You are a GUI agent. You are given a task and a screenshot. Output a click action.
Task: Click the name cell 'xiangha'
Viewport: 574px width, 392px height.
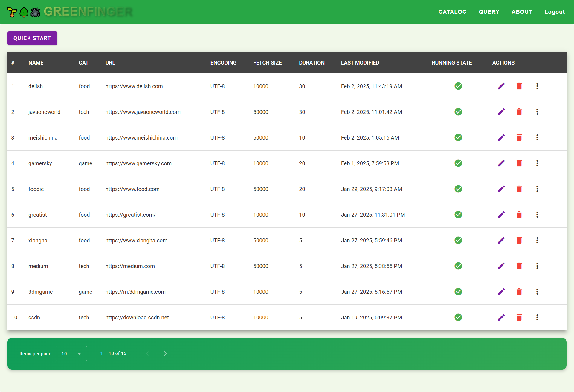point(38,240)
